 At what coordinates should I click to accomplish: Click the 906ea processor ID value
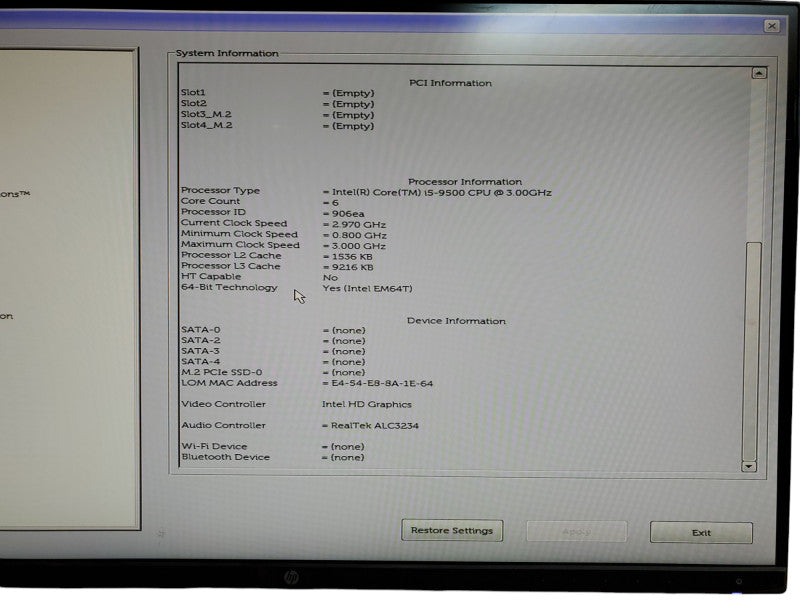pos(348,214)
